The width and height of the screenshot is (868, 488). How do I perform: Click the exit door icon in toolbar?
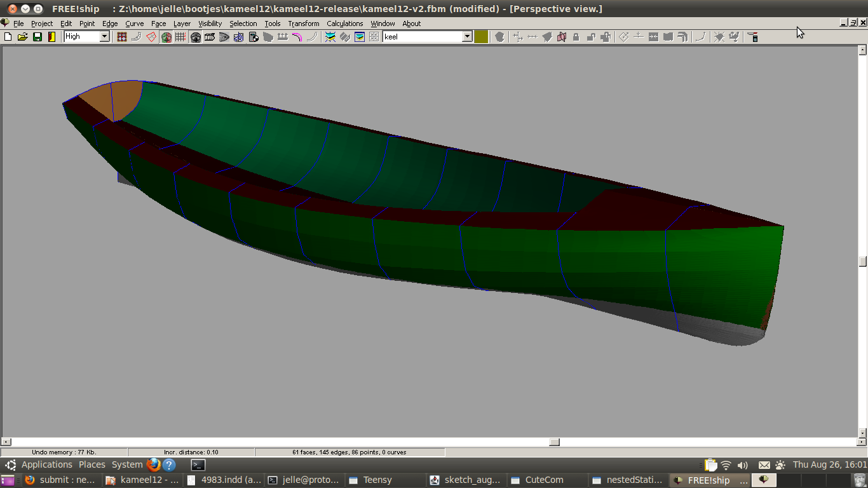(x=52, y=37)
